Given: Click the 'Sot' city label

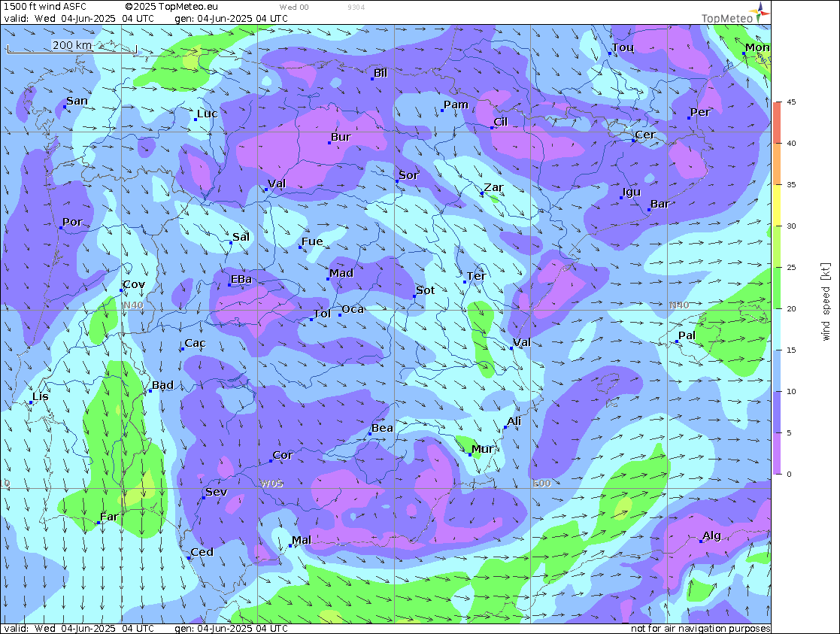Looking at the screenshot, I should coord(426,290).
